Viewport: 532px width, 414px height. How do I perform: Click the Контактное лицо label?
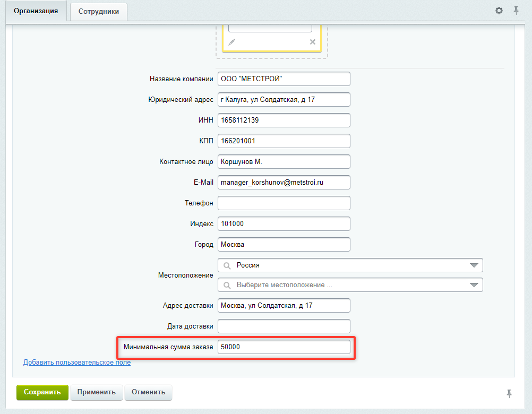(186, 162)
